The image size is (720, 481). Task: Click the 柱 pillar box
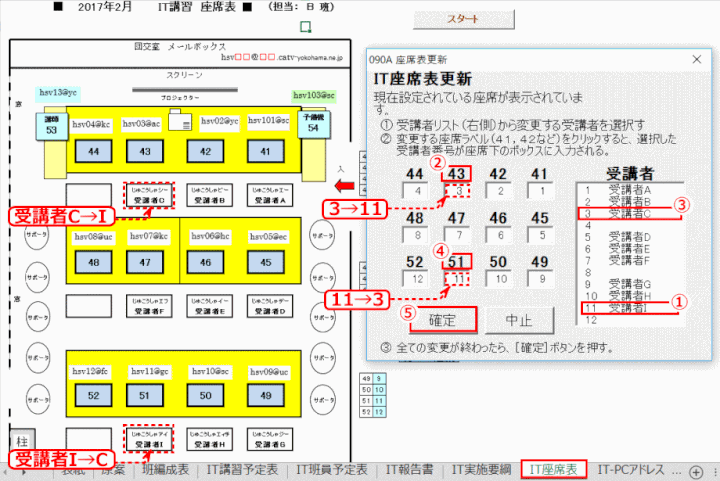tap(22, 442)
